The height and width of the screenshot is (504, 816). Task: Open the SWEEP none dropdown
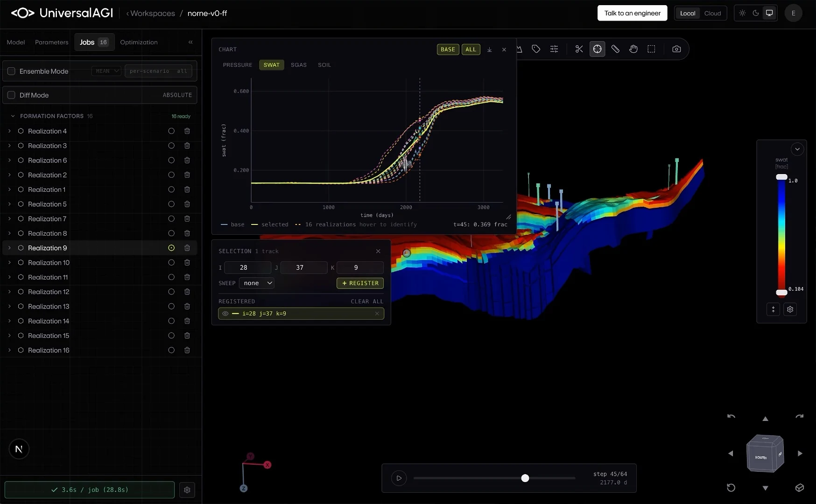(256, 283)
